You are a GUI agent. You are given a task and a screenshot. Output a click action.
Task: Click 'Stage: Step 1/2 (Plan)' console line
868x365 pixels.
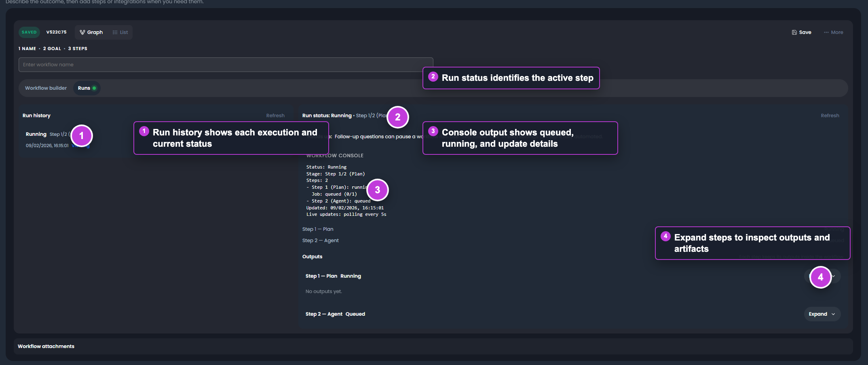pos(336,174)
